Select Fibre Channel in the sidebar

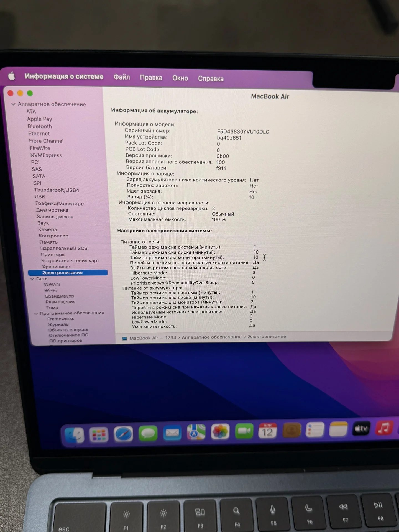[46, 141]
